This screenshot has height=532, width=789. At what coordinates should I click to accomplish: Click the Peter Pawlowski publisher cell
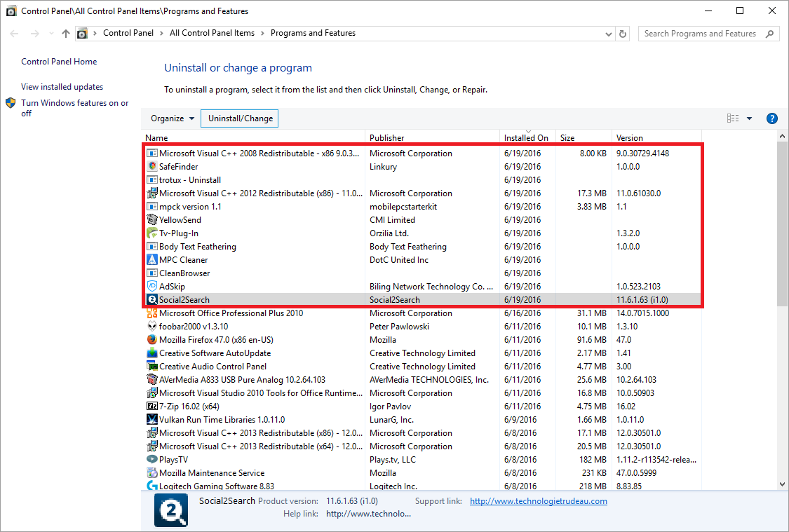point(399,327)
